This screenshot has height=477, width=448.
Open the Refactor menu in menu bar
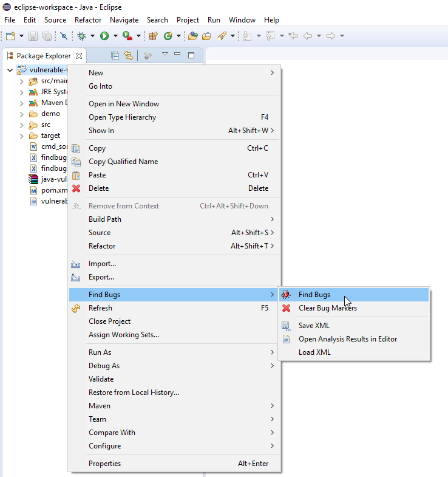pos(88,20)
